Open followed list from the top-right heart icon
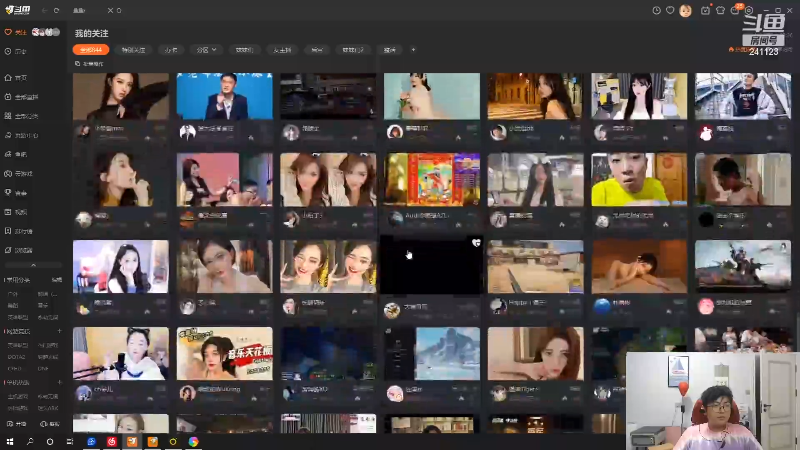Image resolution: width=800 pixels, height=450 pixels. 670,10
